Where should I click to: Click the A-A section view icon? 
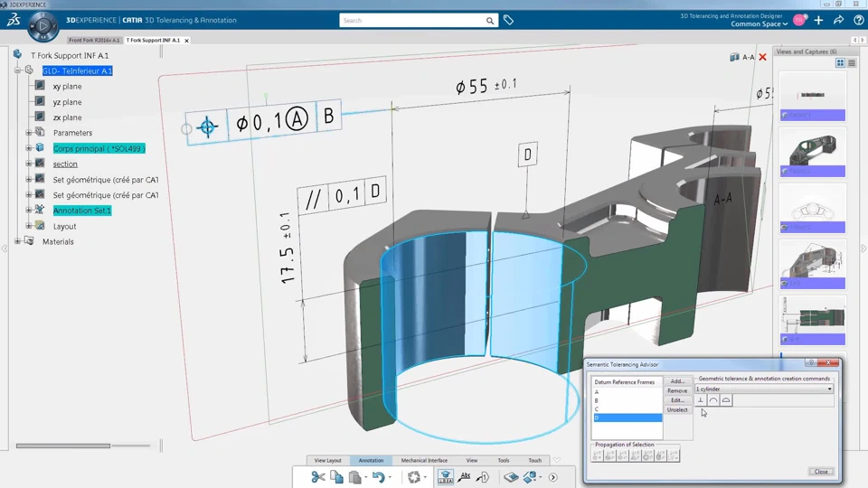click(x=734, y=57)
